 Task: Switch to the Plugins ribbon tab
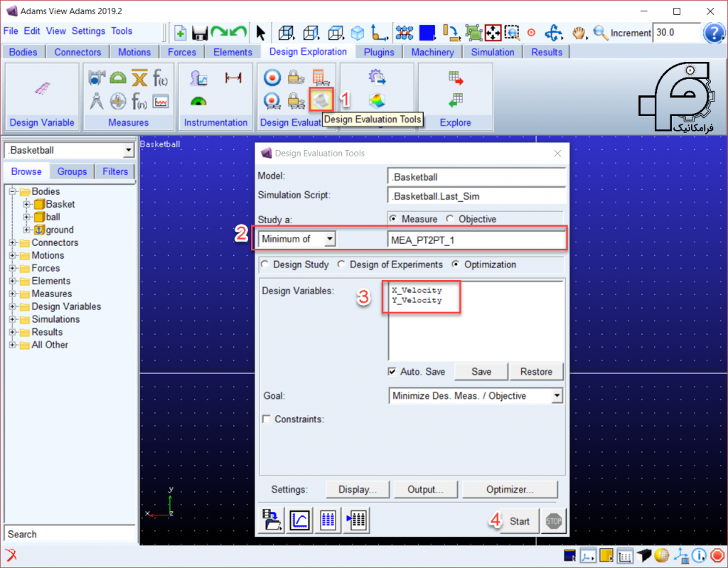[379, 52]
